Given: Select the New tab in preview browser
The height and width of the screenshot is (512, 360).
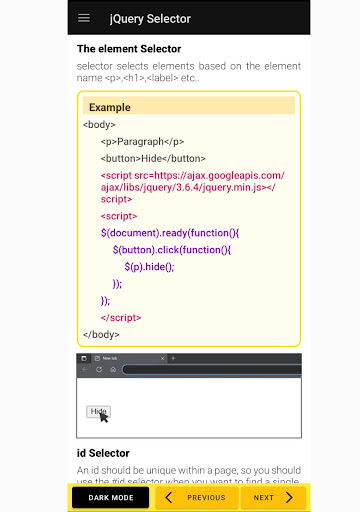Looking at the screenshot, I should tap(128, 358).
